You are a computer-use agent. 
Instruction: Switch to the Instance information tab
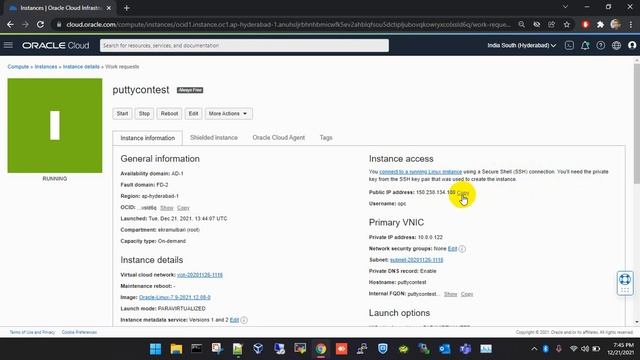tap(148, 138)
